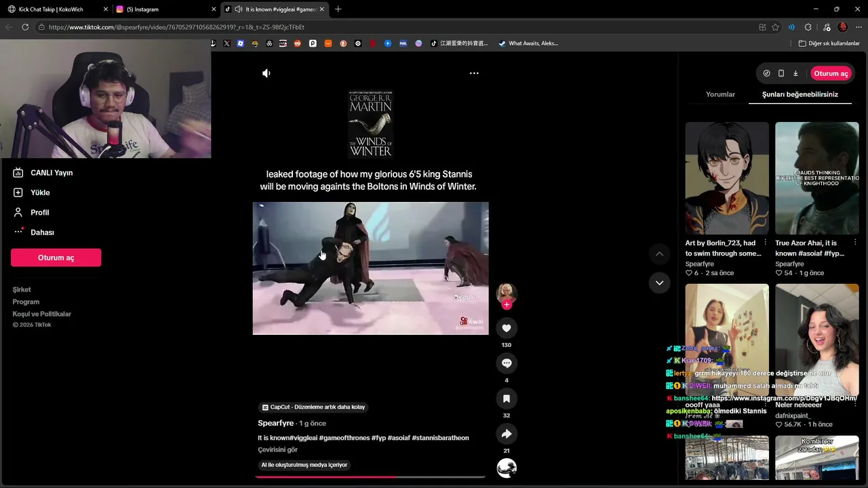Click the Instagram link in chat overlay

[785, 399]
